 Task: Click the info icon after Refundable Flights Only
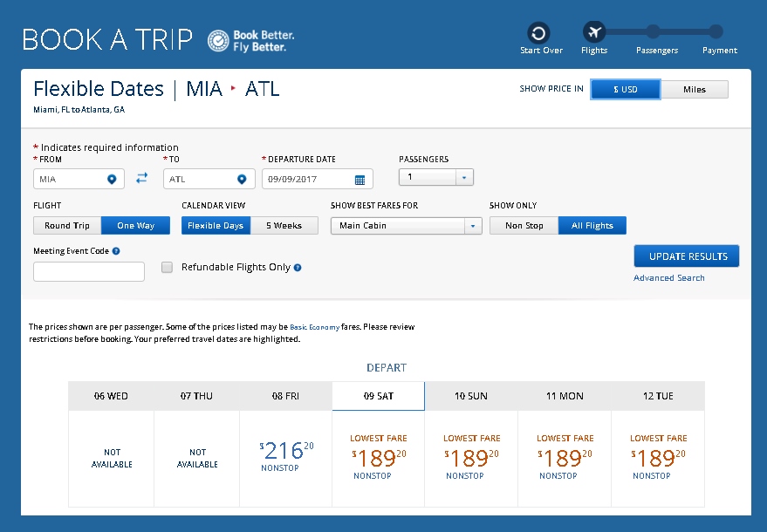(x=298, y=267)
